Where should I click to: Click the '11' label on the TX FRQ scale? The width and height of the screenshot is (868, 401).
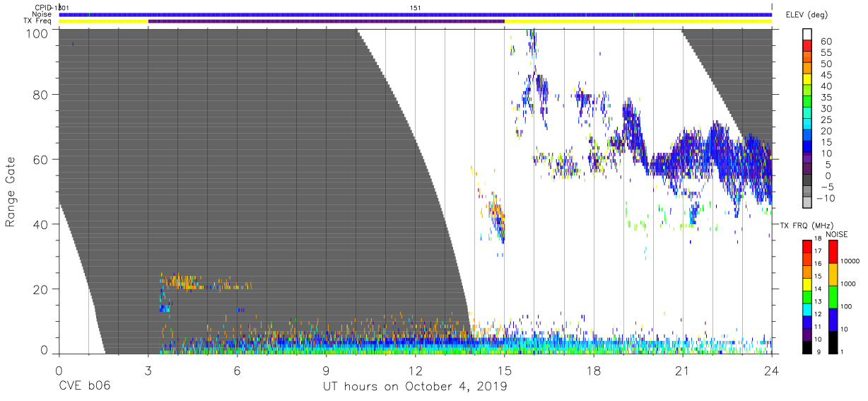pyautogui.click(x=818, y=327)
